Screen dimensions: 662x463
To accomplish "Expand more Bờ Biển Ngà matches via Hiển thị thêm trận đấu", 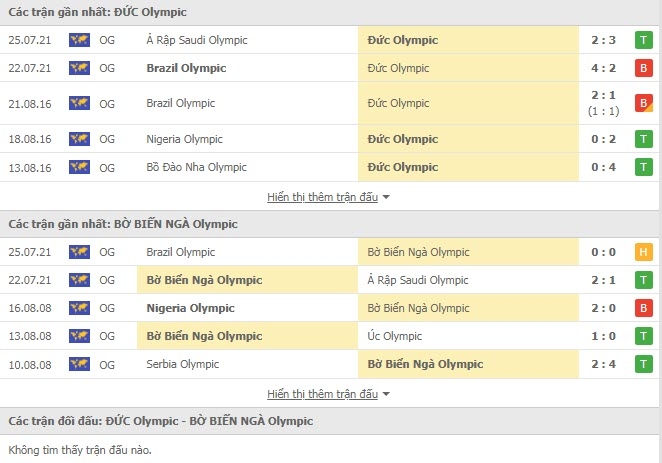I will click(323, 394).
